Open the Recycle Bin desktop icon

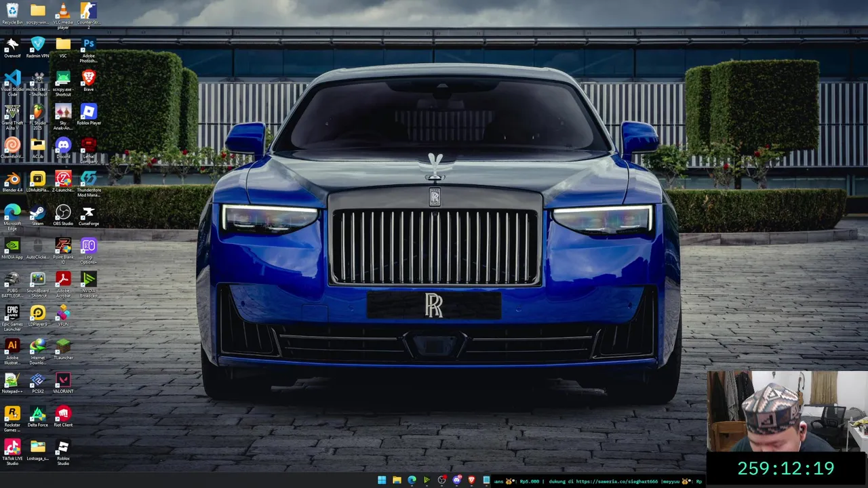12,14
